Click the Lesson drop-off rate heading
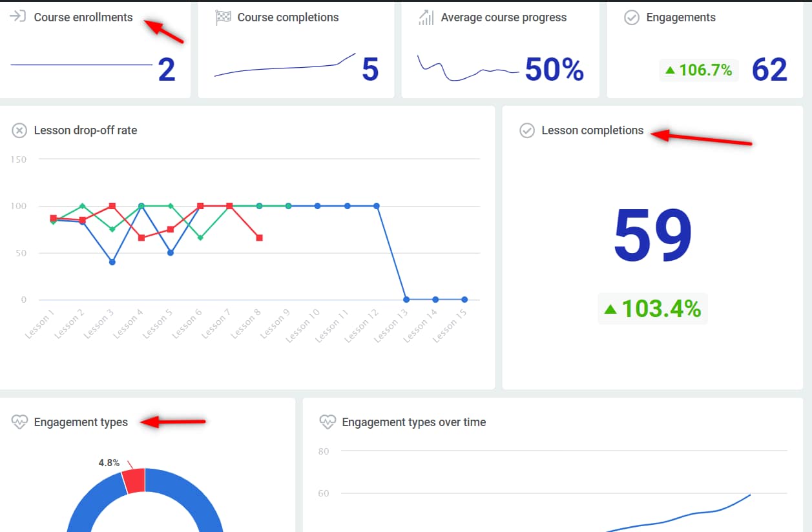This screenshot has height=532, width=812. point(85,130)
